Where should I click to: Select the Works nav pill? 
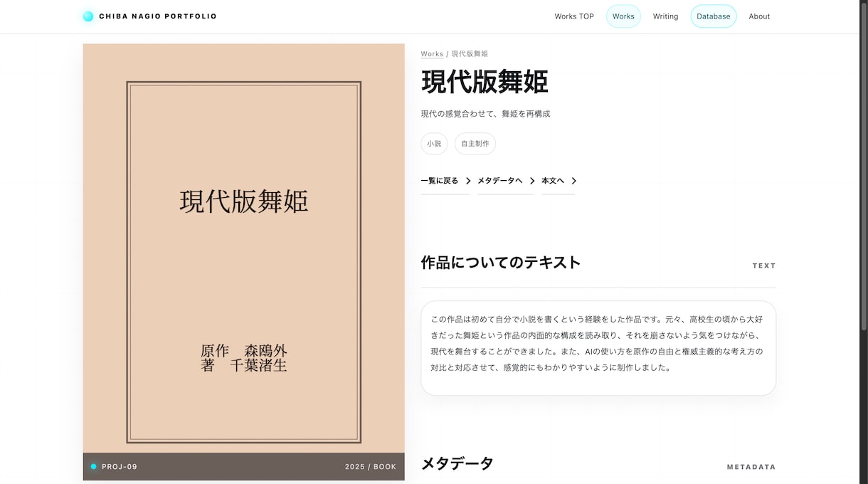pyautogui.click(x=623, y=16)
